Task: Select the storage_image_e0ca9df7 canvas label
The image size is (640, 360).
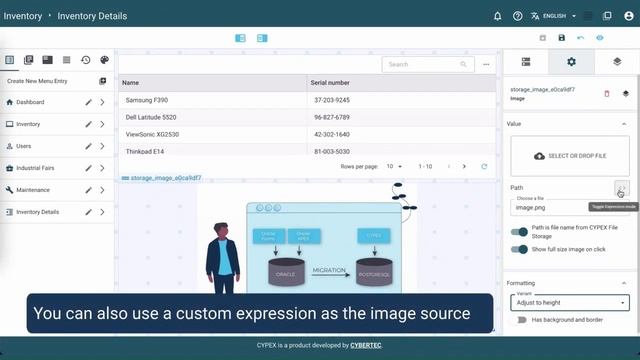Action: pos(162,178)
